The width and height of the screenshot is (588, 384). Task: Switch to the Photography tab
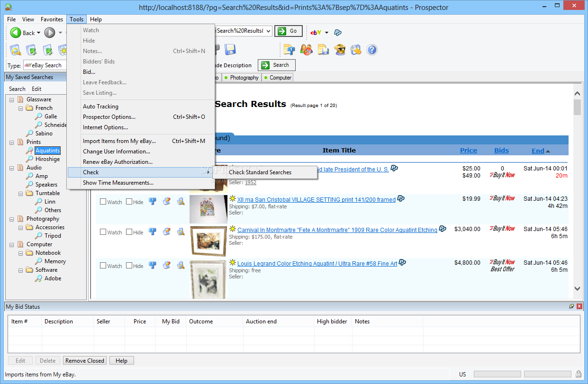(242, 77)
